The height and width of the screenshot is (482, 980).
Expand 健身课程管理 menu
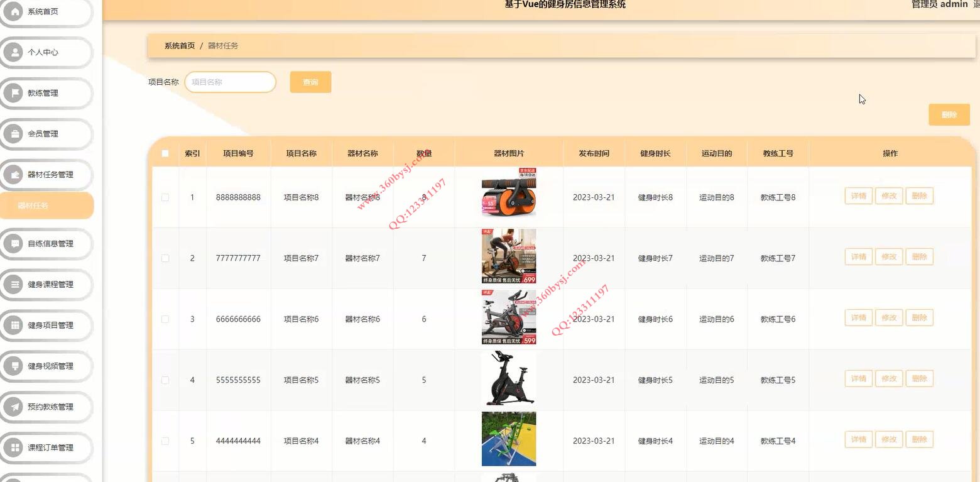coord(46,285)
